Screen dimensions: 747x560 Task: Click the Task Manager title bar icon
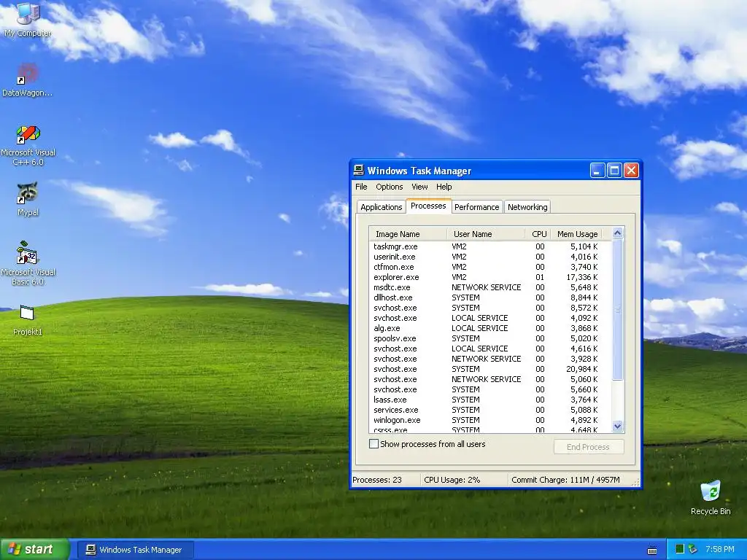point(359,171)
